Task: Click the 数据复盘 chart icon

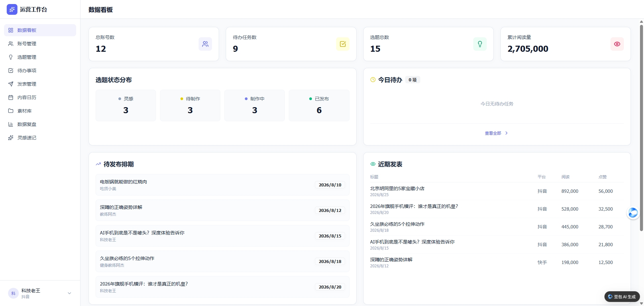Action: click(x=11, y=124)
